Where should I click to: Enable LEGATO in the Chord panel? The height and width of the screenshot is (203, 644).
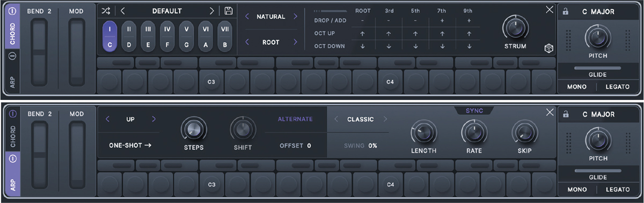[618, 86]
